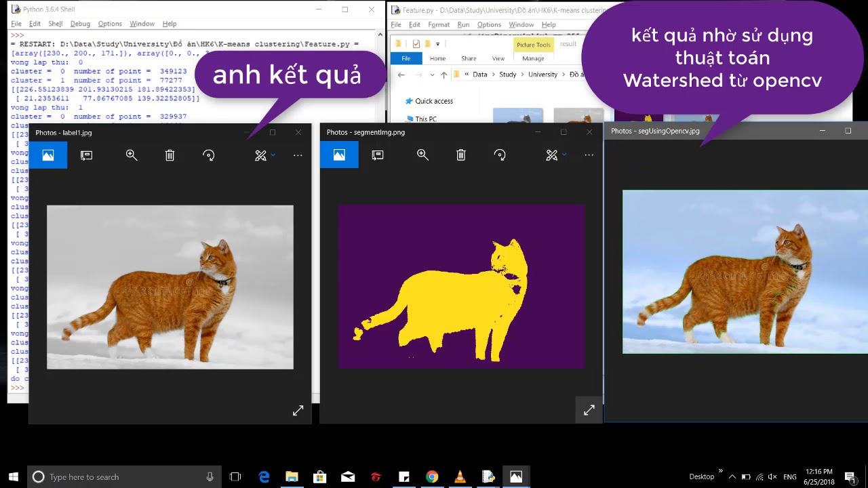Click ENG language indicator in tray
The width and height of the screenshot is (868, 488).
point(789,476)
